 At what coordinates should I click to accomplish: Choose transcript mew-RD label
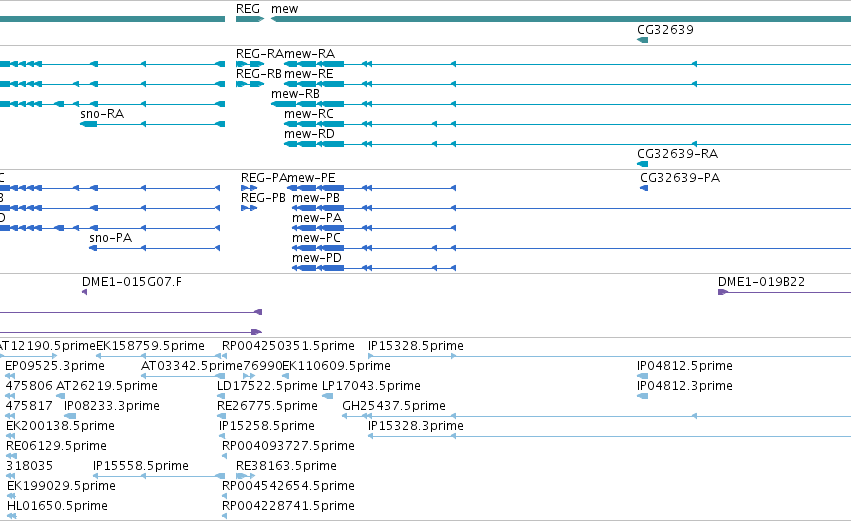309,134
